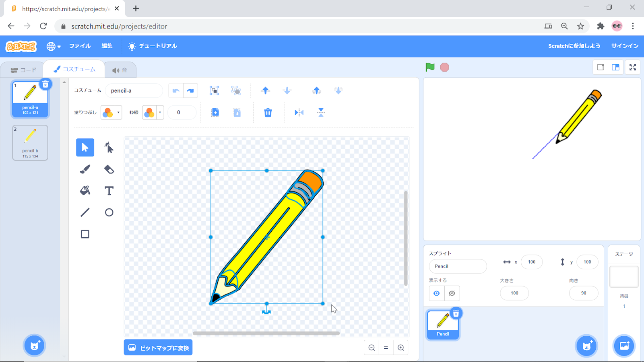The height and width of the screenshot is (362, 644).
Task: Flip the costume horizontally
Action: 299,113
